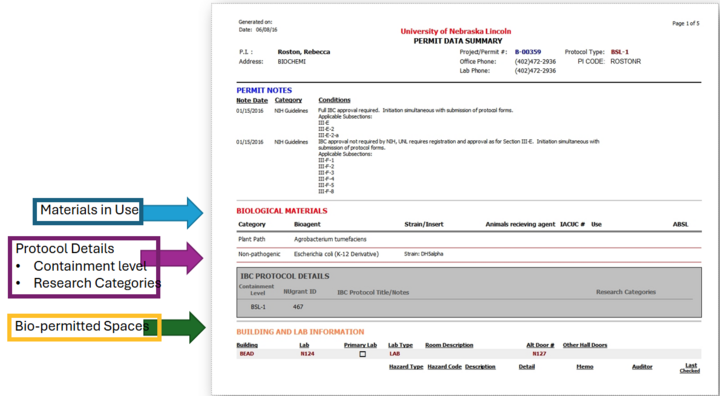Click the Lab Type column header

coord(400,345)
